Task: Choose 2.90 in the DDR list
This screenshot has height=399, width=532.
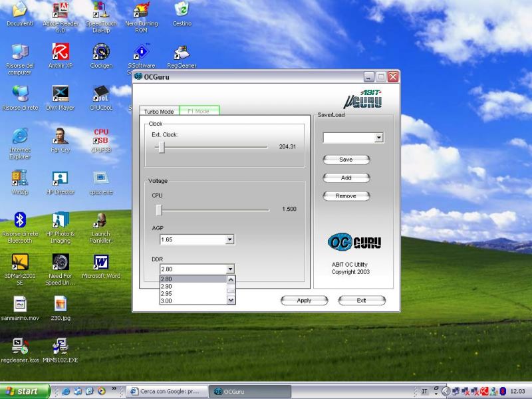Action: point(194,287)
